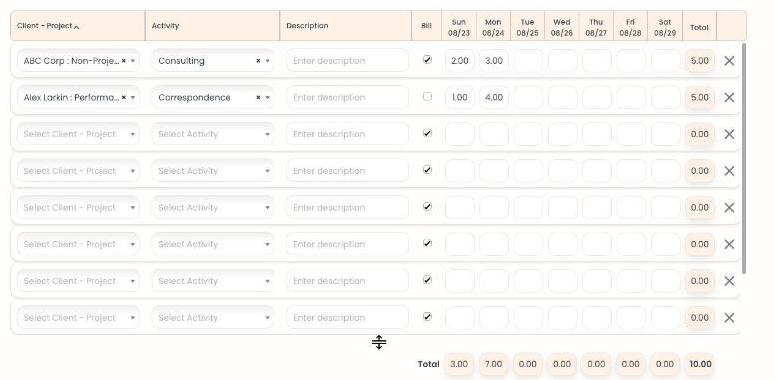This screenshot has width=775, height=380.
Task: Click the Sun 08/23 column header
Action: pos(459,28)
